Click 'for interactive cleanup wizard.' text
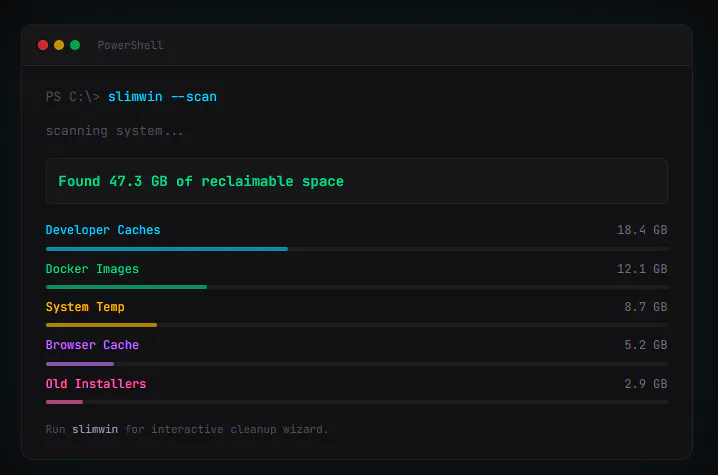This screenshot has width=718, height=475. [x=227, y=429]
